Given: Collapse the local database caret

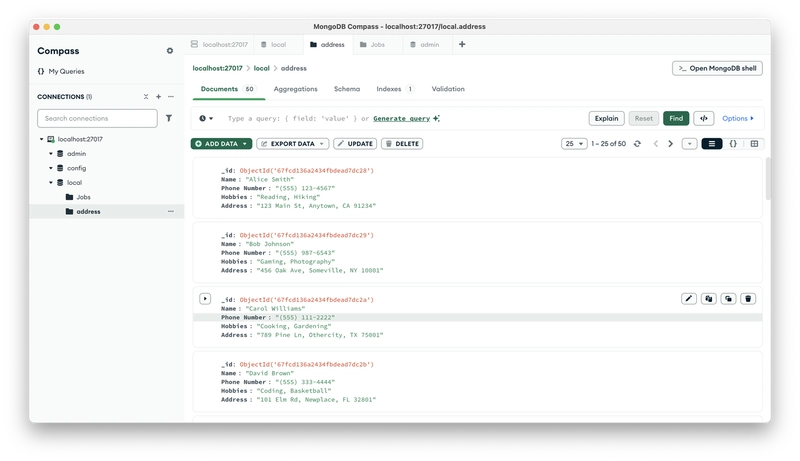Looking at the screenshot, I should pyautogui.click(x=51, y=183).
